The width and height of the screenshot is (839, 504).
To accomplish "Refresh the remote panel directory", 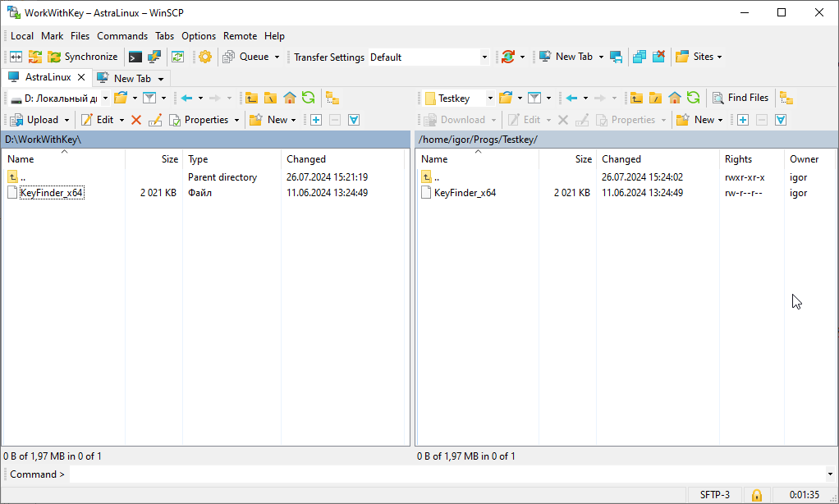I will pos(694,98).
